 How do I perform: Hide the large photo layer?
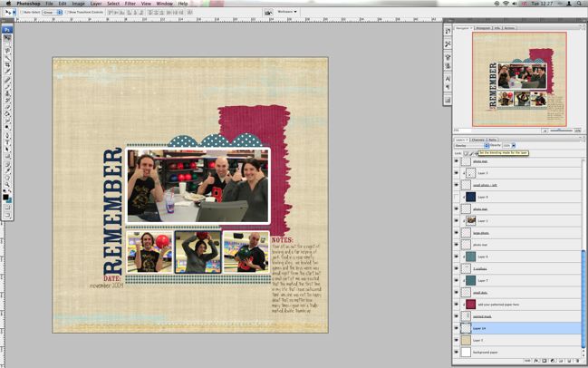(457, 233)
